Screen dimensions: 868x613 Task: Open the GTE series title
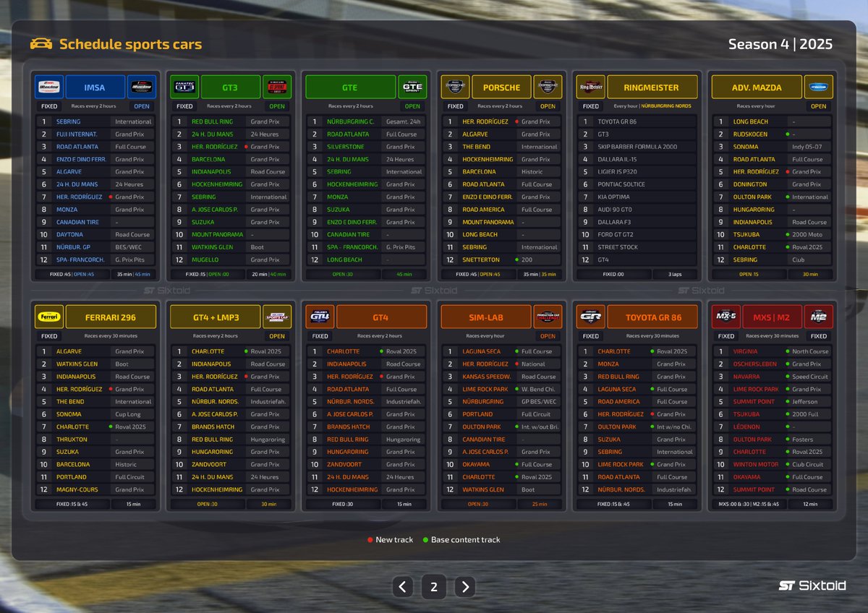350,87
